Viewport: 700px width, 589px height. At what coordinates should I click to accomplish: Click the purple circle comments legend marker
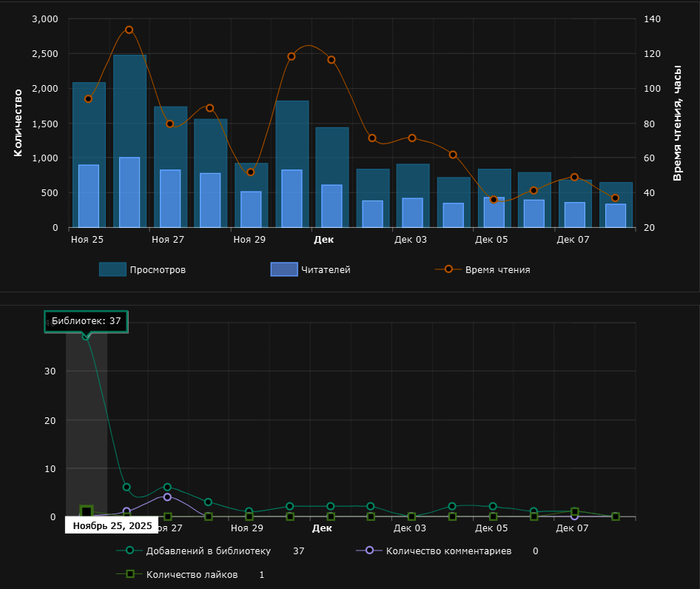coord(369,550)
